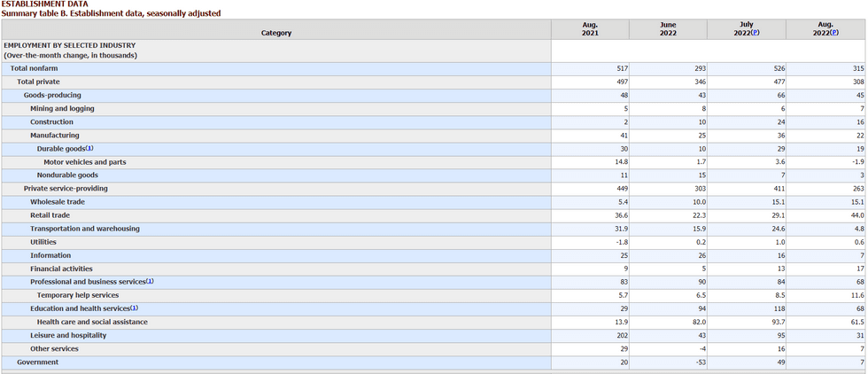Open footnote (1) next to Durable goods

coord(89,148)
